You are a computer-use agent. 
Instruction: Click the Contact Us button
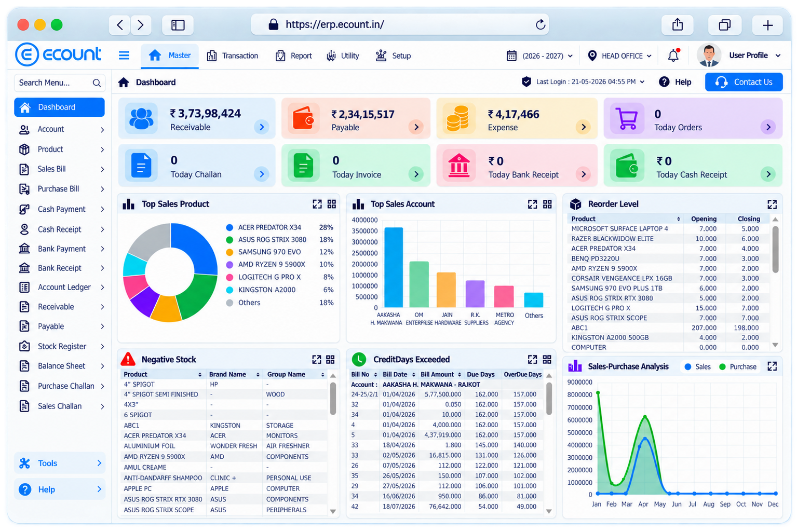(744, 82)
